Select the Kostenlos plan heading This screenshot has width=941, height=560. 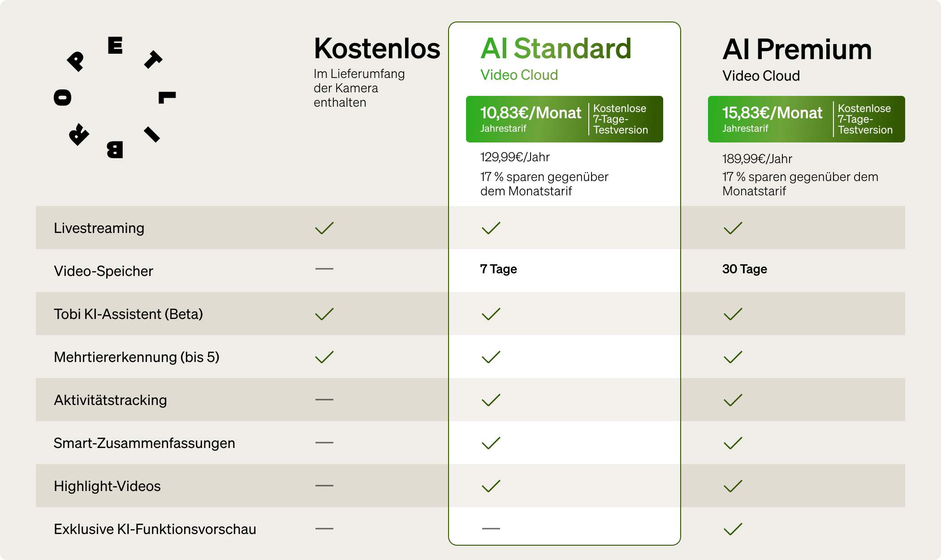point(377,48)
